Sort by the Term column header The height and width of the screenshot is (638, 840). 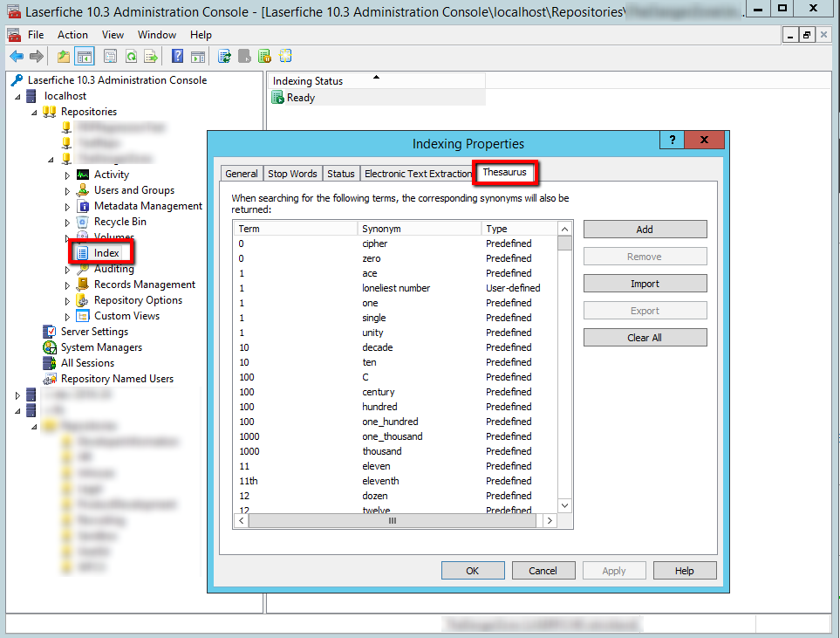(296, 229)
